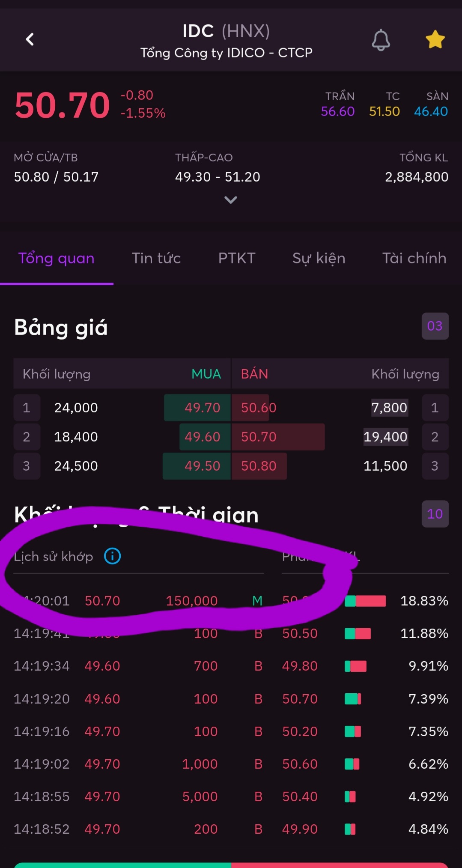
Task: Tap the back arrow icon
Action: click(30, 40)
